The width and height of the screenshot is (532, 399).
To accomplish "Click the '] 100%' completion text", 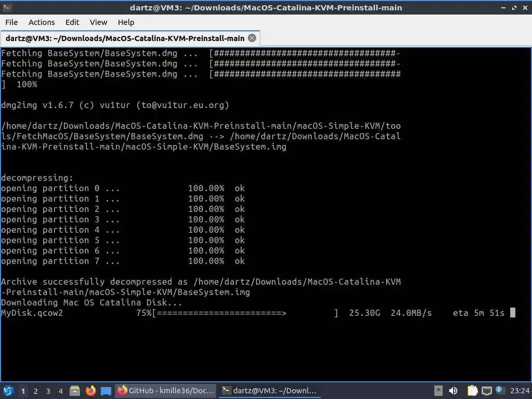I will [19, 85].
